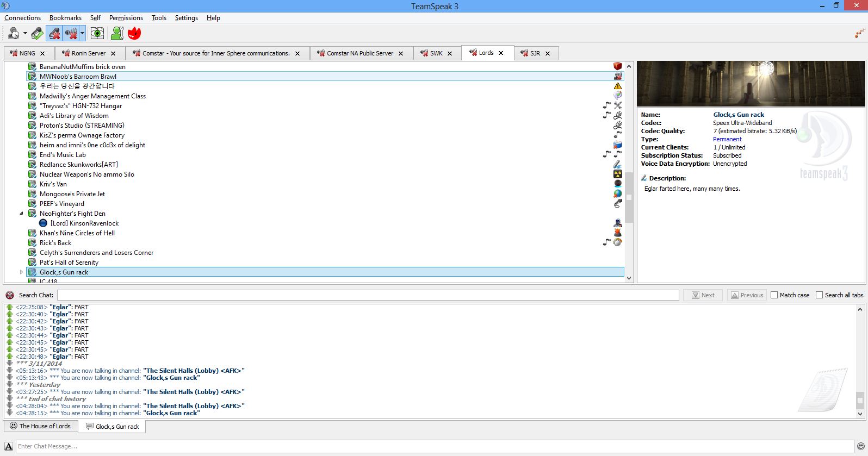Open the Glock,s Gun rack chat tab
Viewport: 868px width, 456px height.
[113, 427]
